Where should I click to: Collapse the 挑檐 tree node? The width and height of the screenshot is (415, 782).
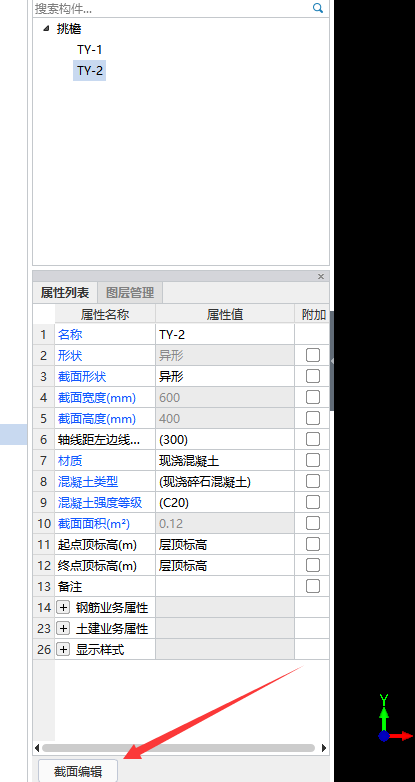(x=46, y=28)
